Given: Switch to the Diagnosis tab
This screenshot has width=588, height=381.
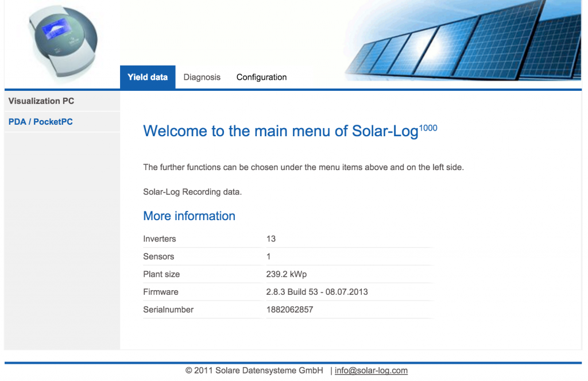Looking at the screenshot, I should point(202,77).
